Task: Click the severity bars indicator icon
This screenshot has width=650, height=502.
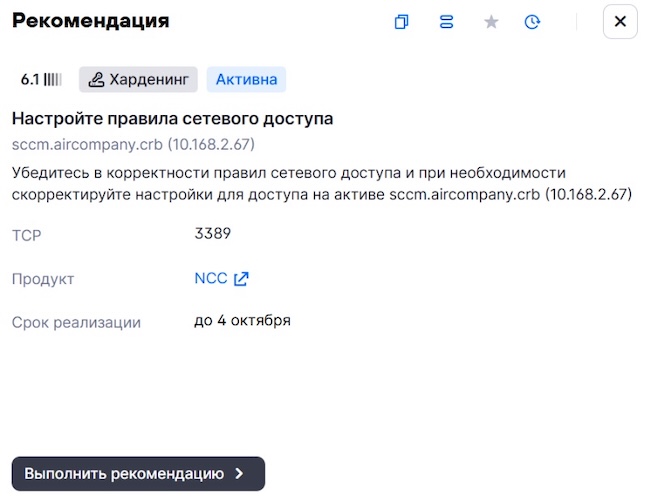Action: coord(53,80)
